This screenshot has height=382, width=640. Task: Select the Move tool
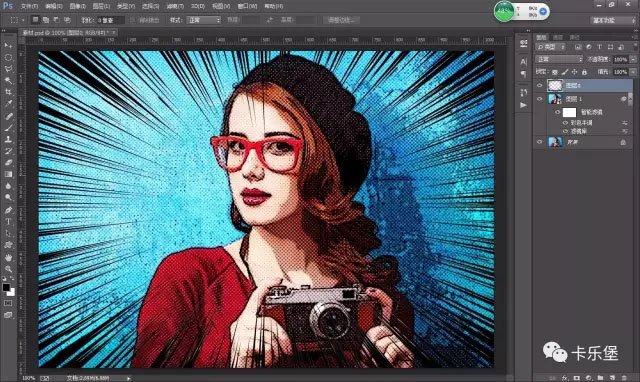[8, 45]
